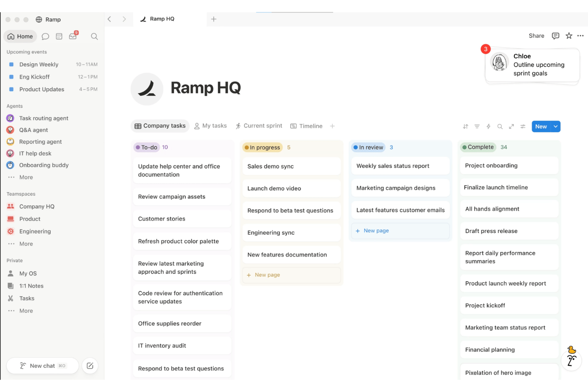This screenshot has width=588, height=392.
Task: Open page comments icon near Share
Action: pyautogui.click(x=555, y=36)
